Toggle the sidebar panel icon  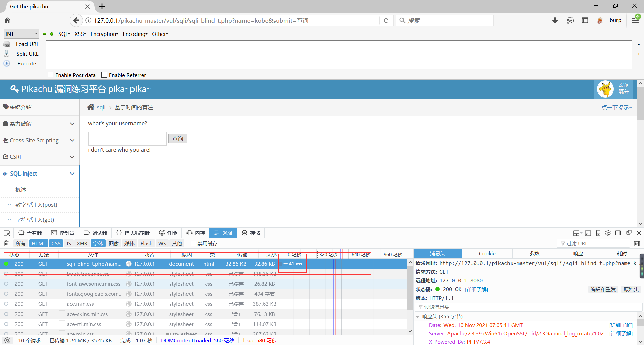pos(585,20)
